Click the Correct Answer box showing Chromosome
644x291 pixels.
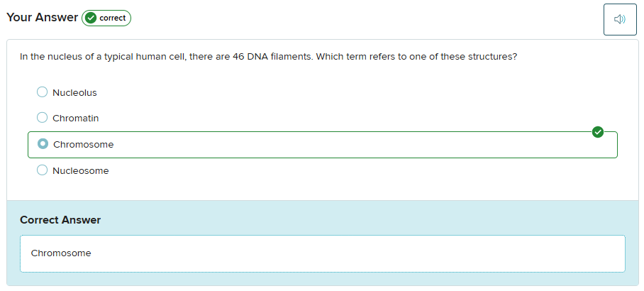322,253
